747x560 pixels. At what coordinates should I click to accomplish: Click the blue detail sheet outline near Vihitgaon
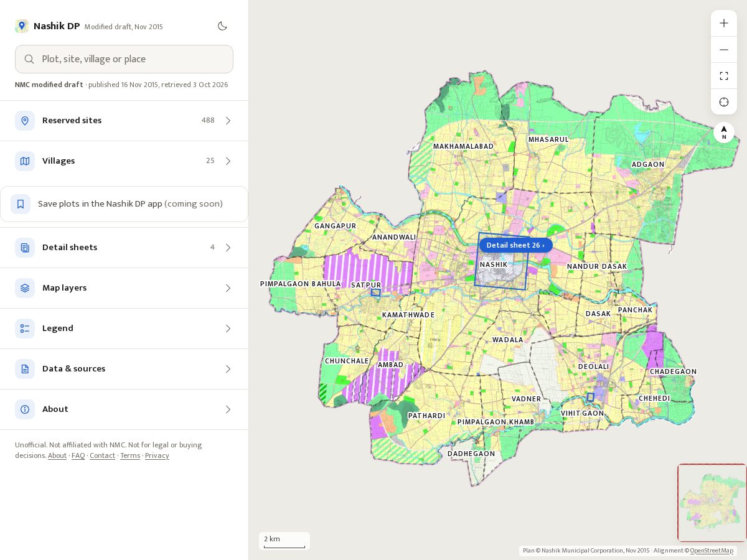(x=590, y=397)
